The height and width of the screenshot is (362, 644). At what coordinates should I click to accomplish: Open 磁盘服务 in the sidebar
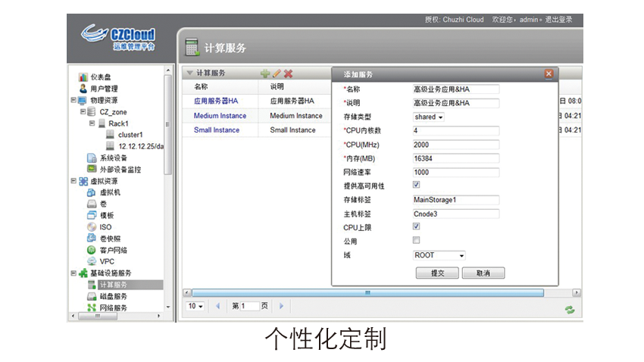(x=114, y=296)
